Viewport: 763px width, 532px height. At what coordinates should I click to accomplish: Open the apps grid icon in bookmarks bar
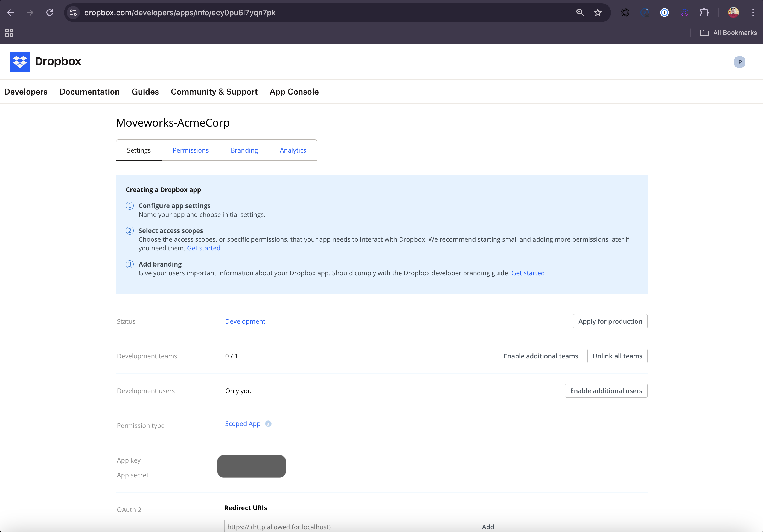click(9, 33)
